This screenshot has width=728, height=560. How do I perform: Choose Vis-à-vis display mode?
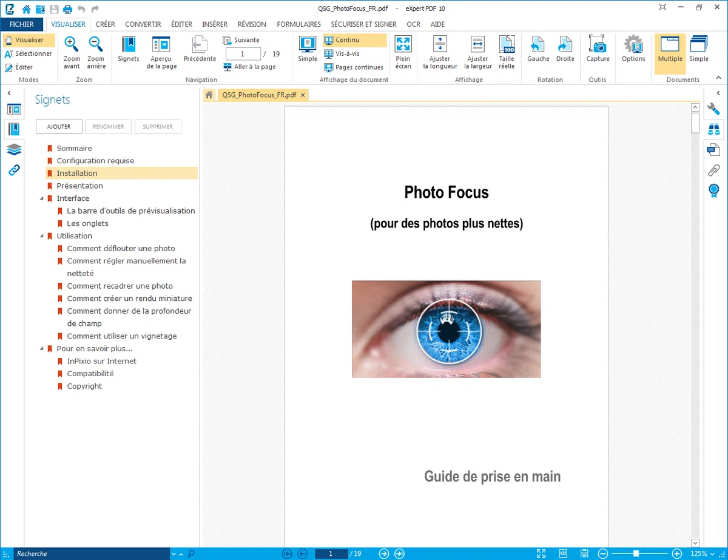(x=342, y=53)
